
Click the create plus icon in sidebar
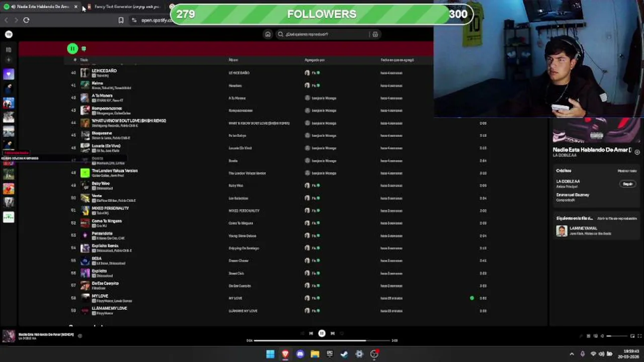[9, 59]
